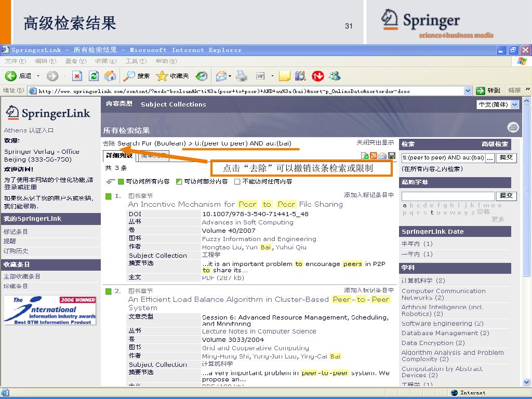Open the 帮助(H) menu
This screenshot has height=399, width=532.
166,61
